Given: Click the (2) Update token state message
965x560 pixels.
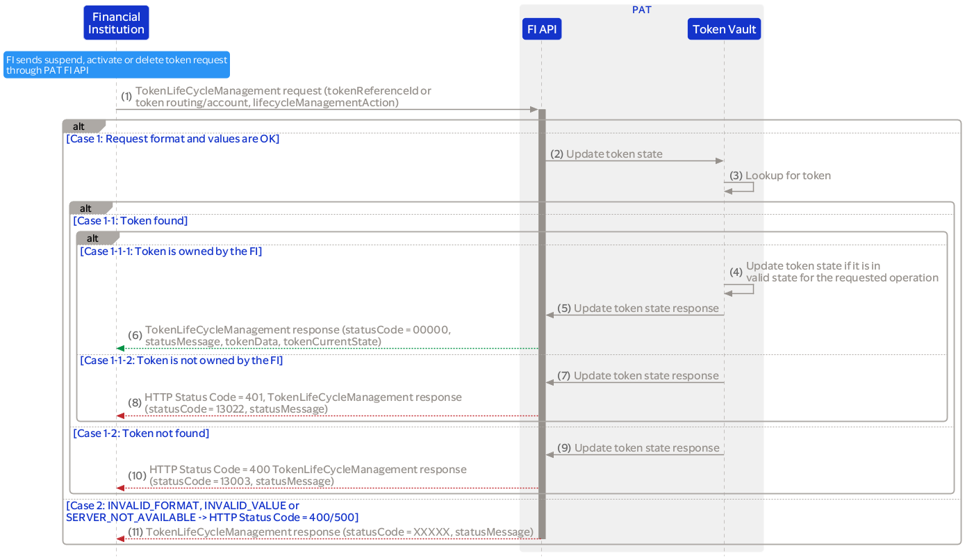Looking at the screenshot, I should pyautogui.click(x=614, y=154).
